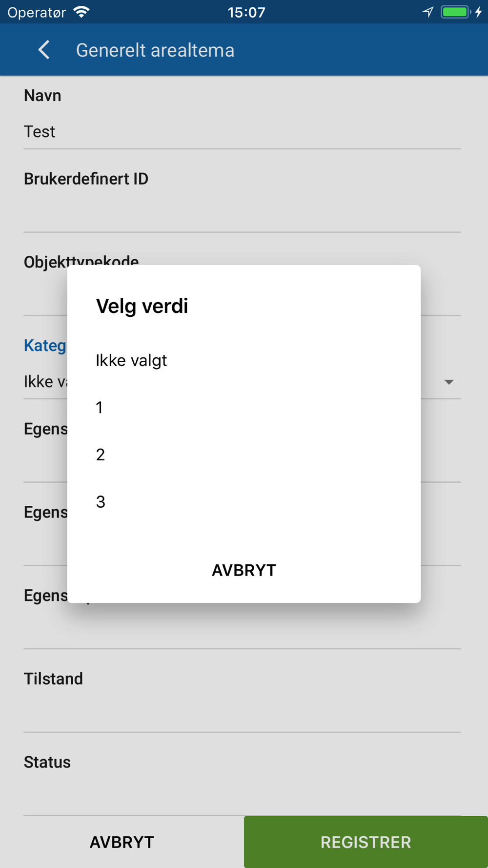Choose value 3 in the dialog
Viewport: 488px width, 868px height.
pos(101,502)
